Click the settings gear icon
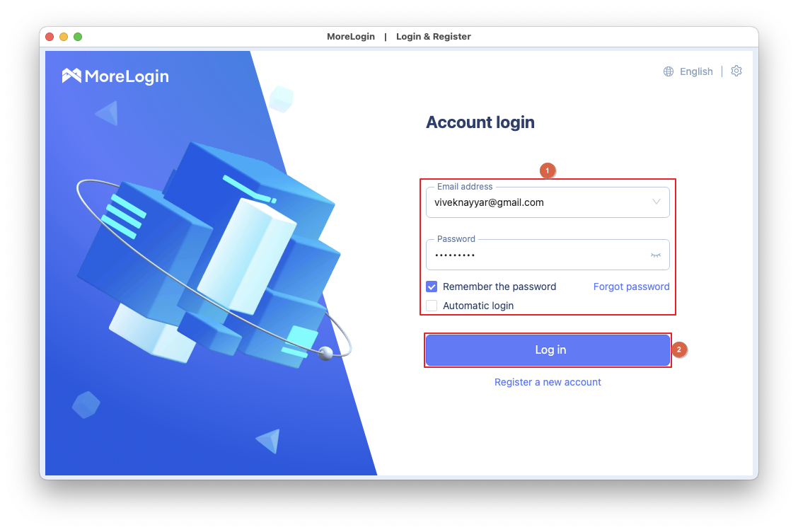This screenshot has height=532, width=798. 736,71
